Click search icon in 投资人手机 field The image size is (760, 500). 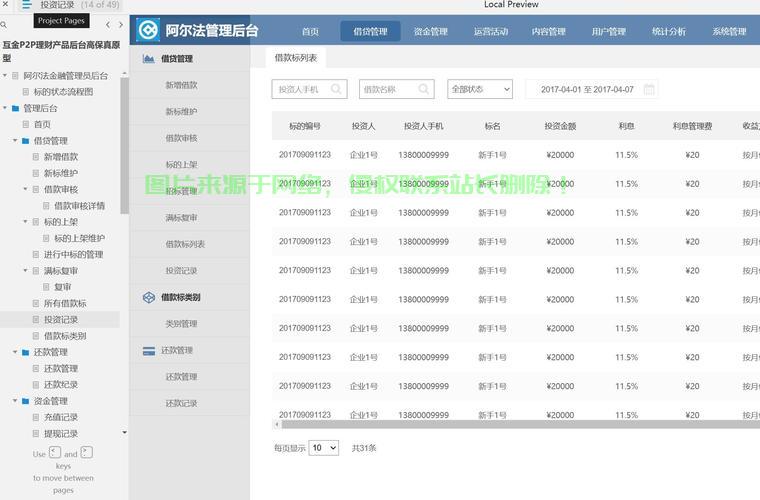(x=336, y=89)
